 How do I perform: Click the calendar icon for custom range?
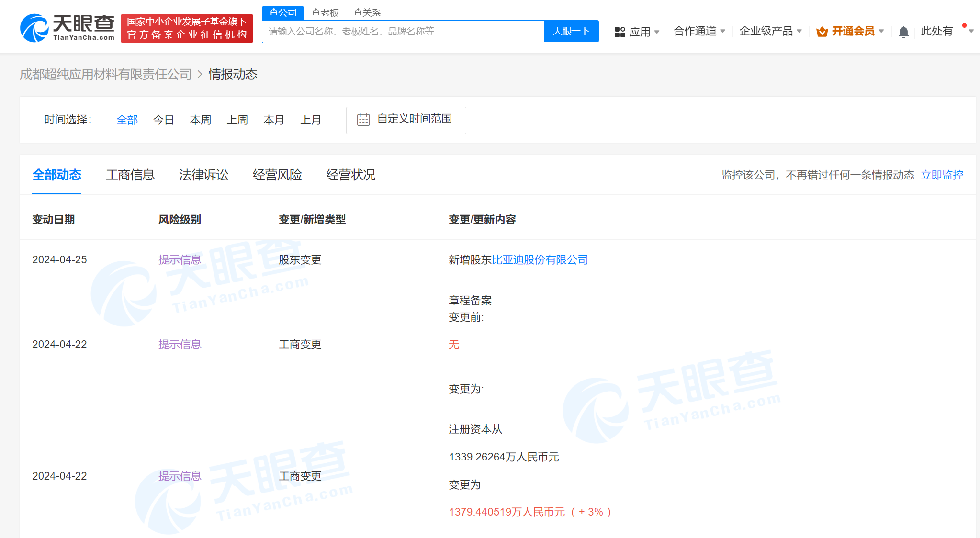pyautogui.click(x=363, y=120)
